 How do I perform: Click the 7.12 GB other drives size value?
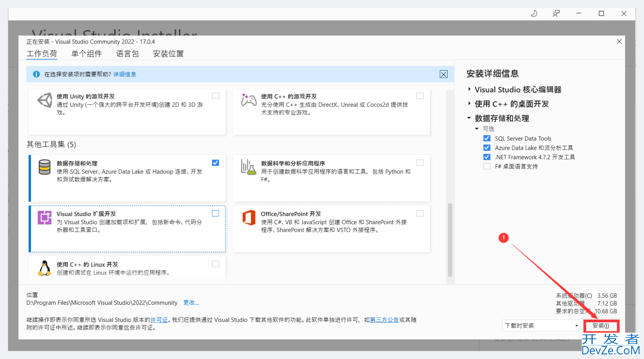pos(607,304)
